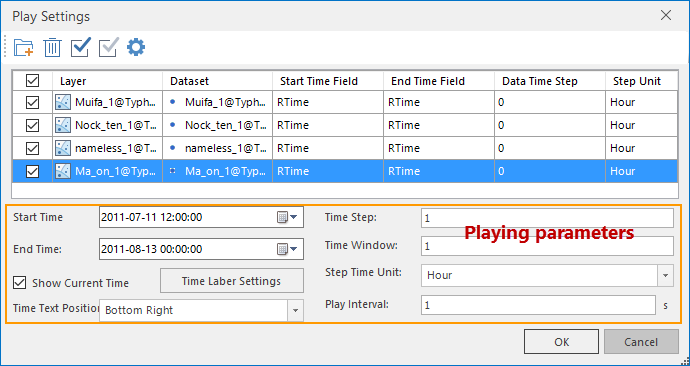Expand the Step Time Unit dropdown

(665, 275)
